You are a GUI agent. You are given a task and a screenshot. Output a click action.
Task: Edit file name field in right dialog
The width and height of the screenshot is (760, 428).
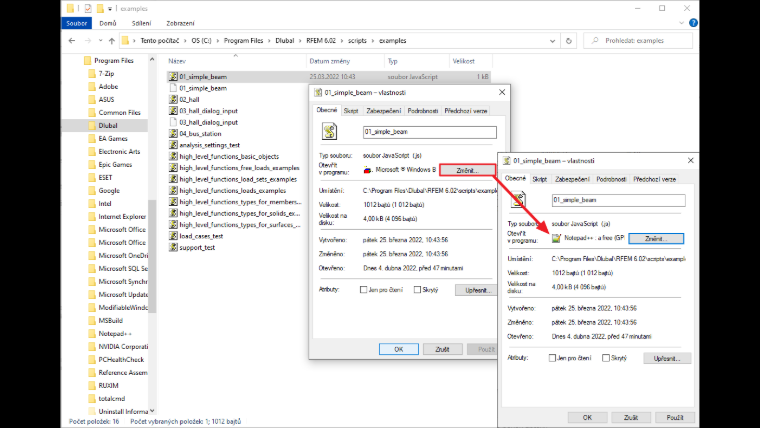(x=618, y=200)
